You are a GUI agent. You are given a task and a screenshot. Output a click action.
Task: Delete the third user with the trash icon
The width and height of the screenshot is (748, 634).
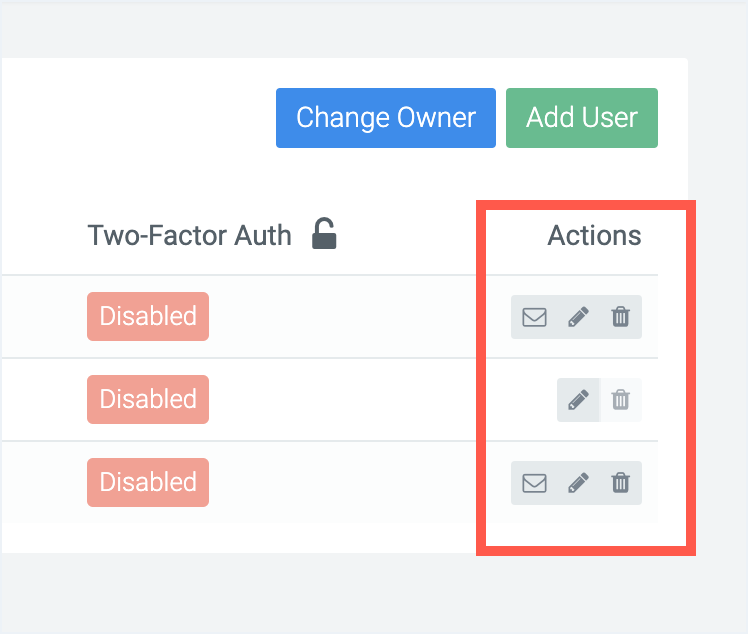[621, 482]
